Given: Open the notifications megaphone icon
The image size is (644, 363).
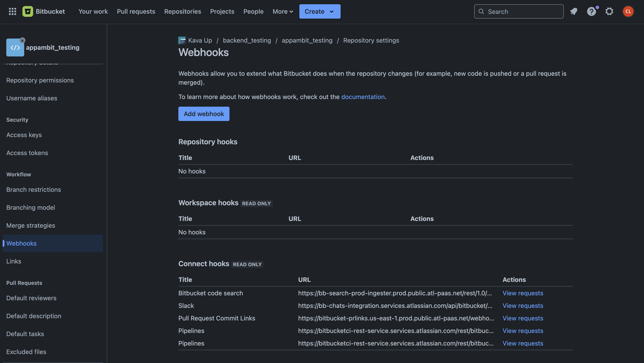Looking at the screenshot, I should click(573, 11).
